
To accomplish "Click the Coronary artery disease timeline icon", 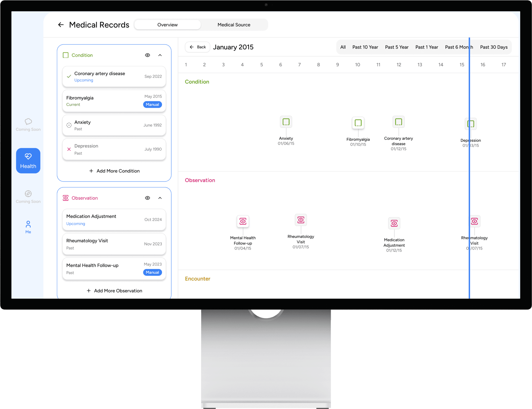I will (x=398, y=122).
